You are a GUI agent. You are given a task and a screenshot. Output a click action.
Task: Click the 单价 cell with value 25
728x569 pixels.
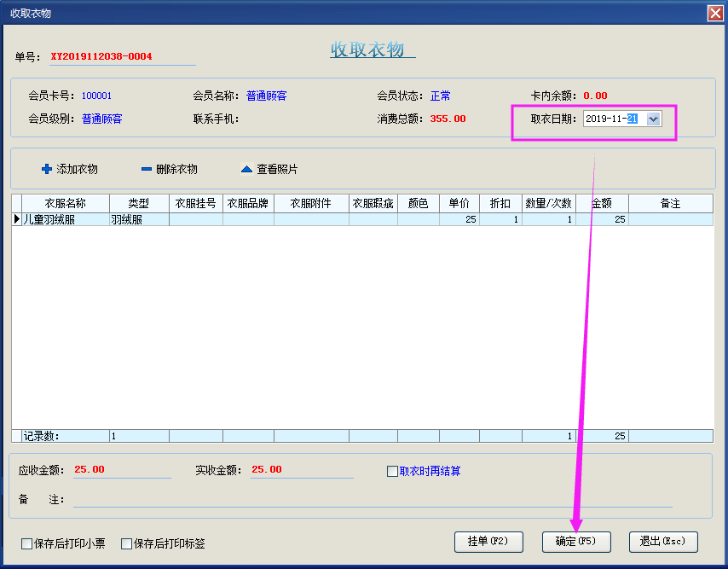459,219
